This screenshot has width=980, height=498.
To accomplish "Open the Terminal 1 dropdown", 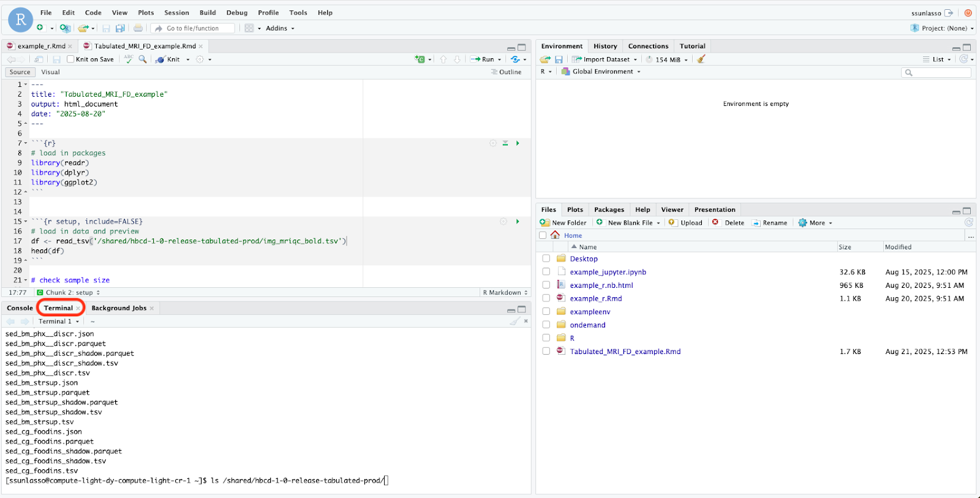I will tap(59, 321).
